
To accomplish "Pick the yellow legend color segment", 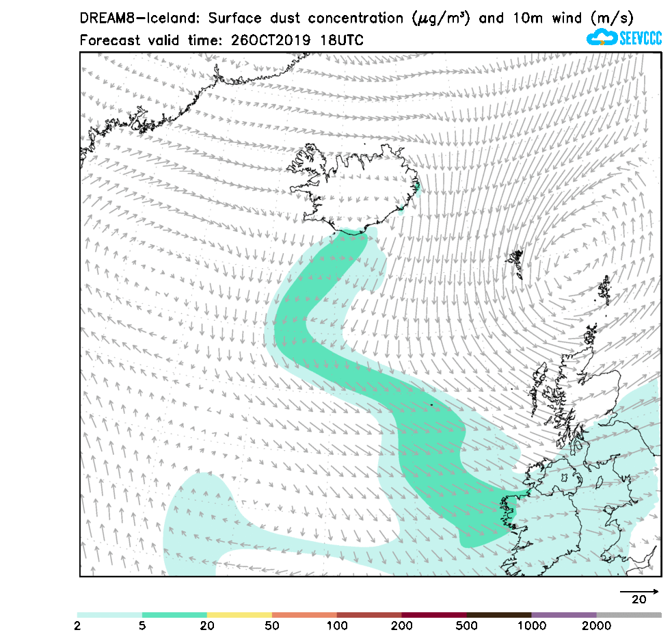I will click(x=239, y=615).
